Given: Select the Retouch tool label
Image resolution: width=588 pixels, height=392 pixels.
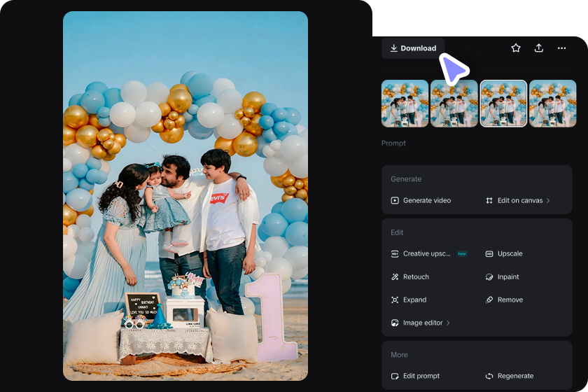Looking at the screenshot, I should tap(416, 276).
